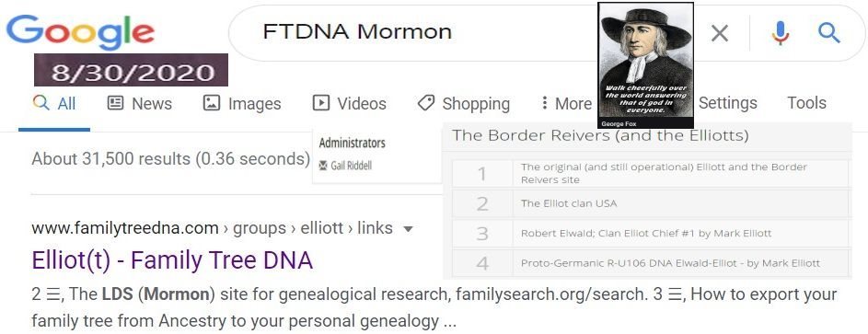This screenshot has width=868, height=334.
Task: Click the George Fox portrait image
Action: [x=645, y=65]
